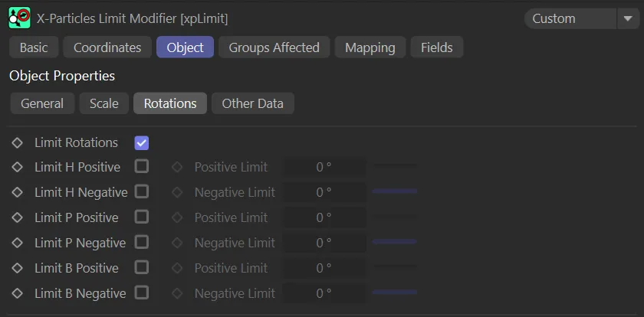Open the Fields tab

pos(436,47)
